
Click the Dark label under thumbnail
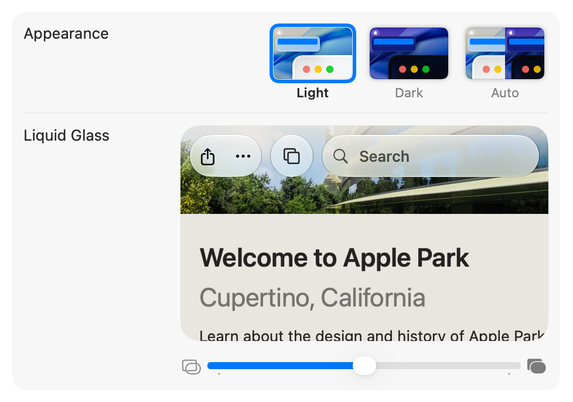(x=409, y=93)
